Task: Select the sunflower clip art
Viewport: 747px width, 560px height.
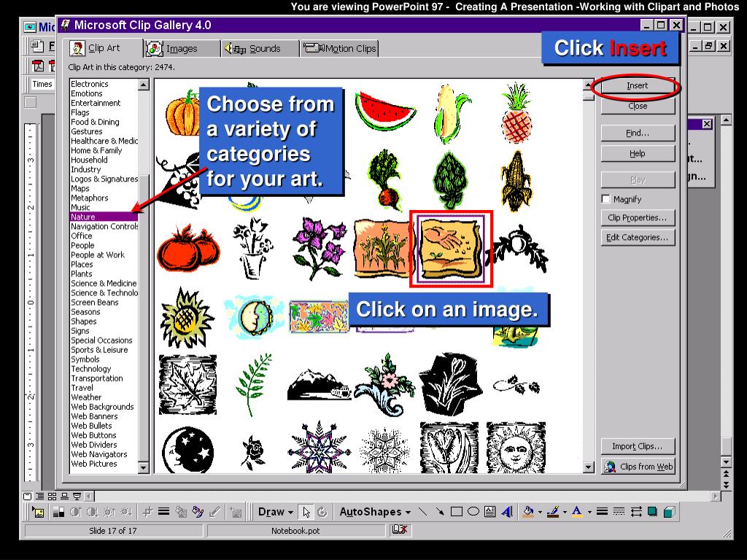Action: 187,318
